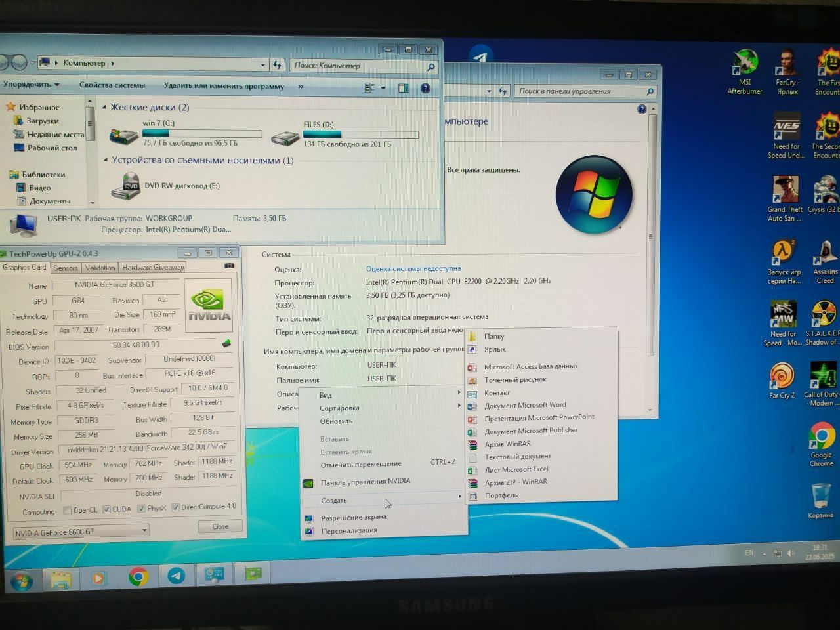Select Текстовый документ from the submenu
The width and height of the screenshot is (840, 630).
coord(517,456)
